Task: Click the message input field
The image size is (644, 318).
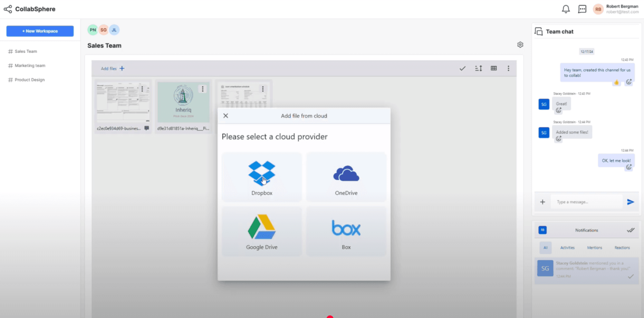Action: coord(586,202)
